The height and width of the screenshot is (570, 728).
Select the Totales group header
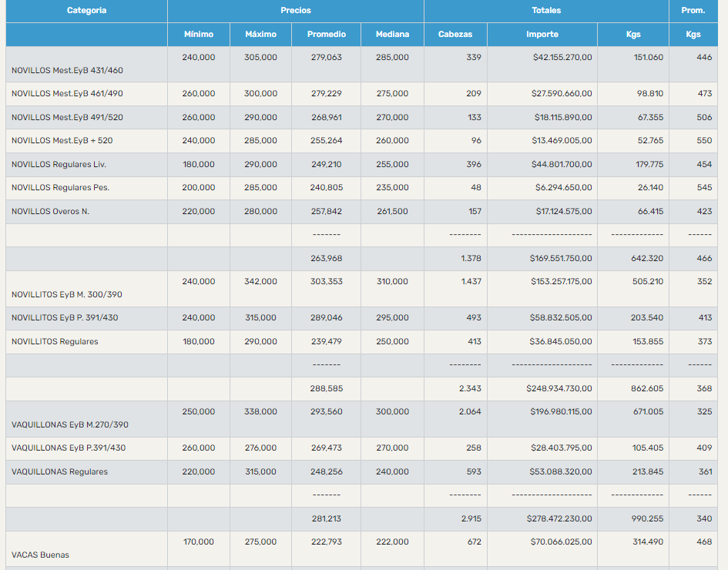click(546, 11)
